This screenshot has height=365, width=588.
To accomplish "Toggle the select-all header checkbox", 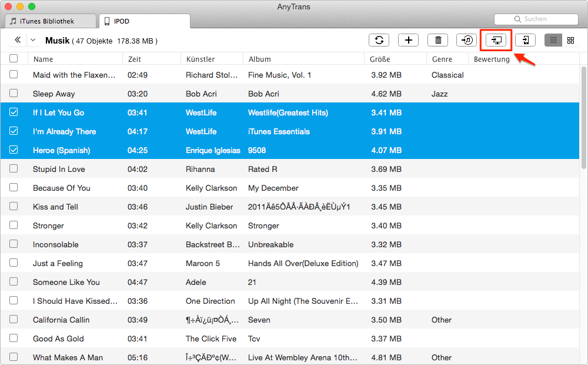I will [x=14, y=58].
